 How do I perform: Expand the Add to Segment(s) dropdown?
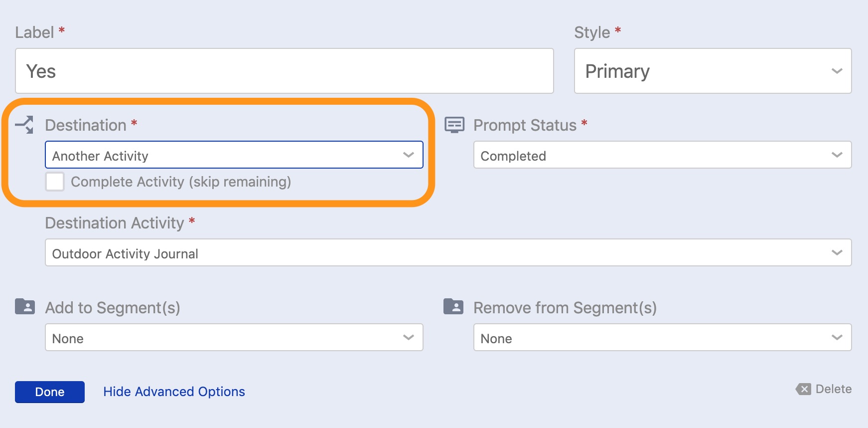[x=234, y=338]
